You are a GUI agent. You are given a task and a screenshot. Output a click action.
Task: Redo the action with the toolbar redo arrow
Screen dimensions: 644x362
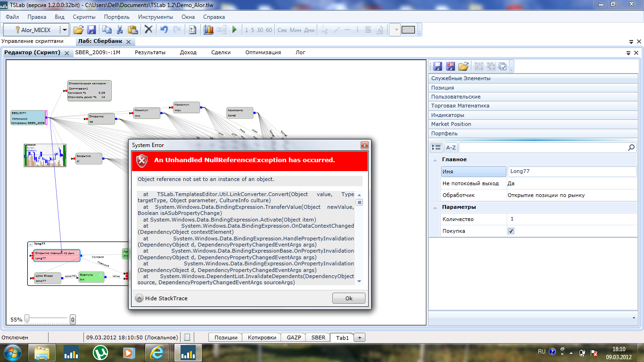(x=177, y=30)
